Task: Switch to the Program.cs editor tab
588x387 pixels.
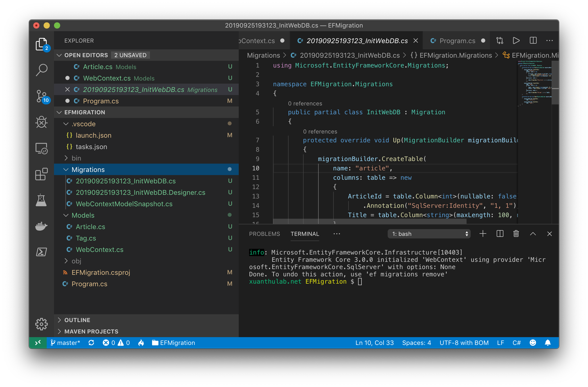Action: click(457, 41)
